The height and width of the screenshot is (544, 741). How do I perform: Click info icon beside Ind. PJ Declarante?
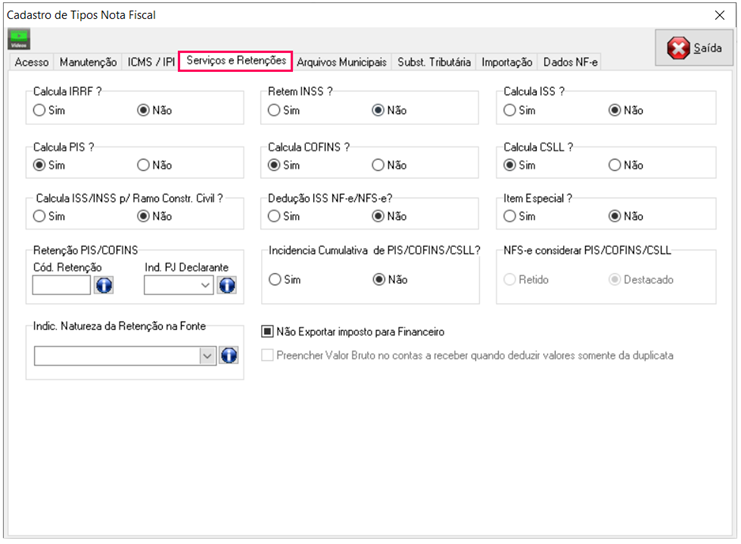[x=227, y=285]
